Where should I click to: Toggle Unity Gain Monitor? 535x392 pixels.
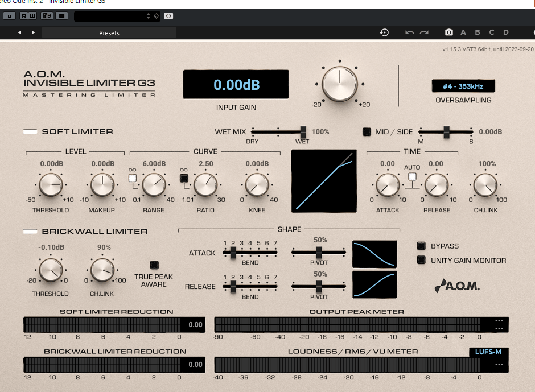pyautogui.click(x=421, y=261)
